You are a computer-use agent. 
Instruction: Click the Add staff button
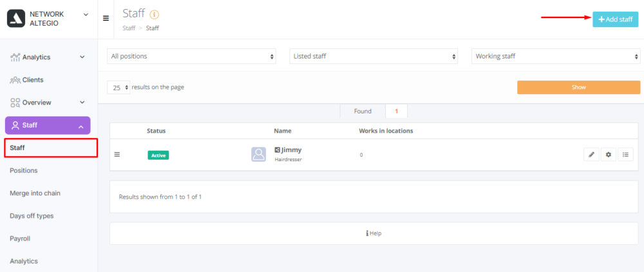click(x=615, y=19)
